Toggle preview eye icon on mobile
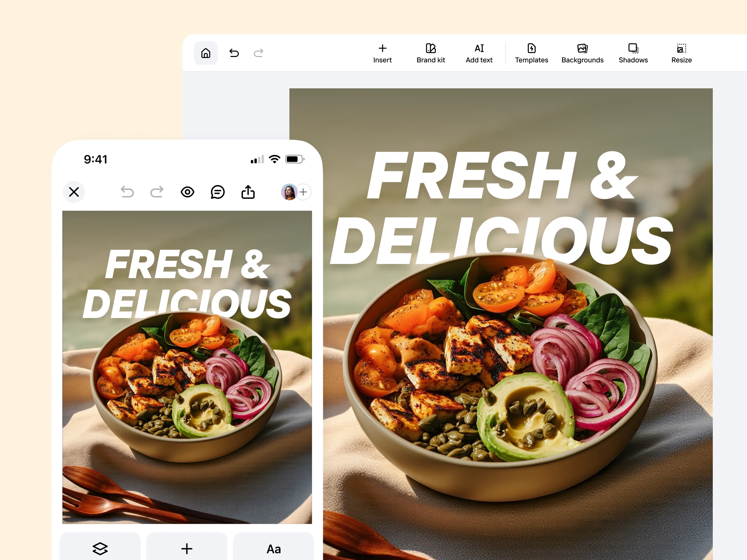Viewport: 747px width, 560px height. (187, 192)
